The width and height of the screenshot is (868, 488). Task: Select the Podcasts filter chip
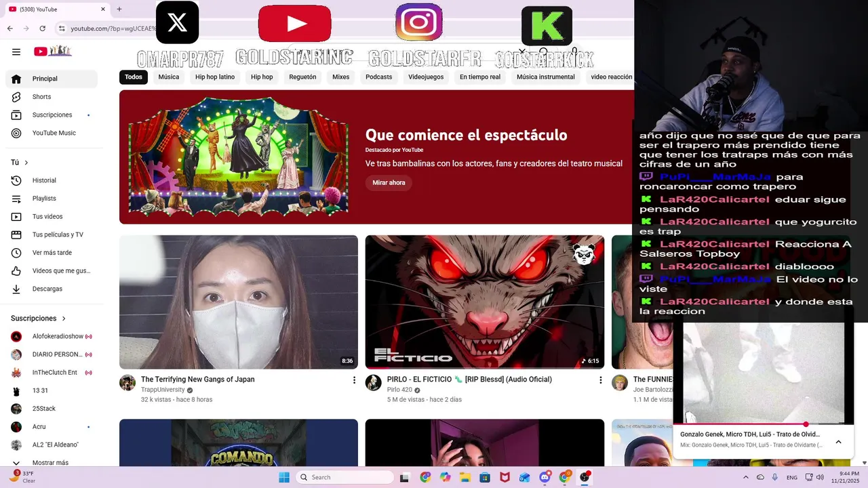379,77
